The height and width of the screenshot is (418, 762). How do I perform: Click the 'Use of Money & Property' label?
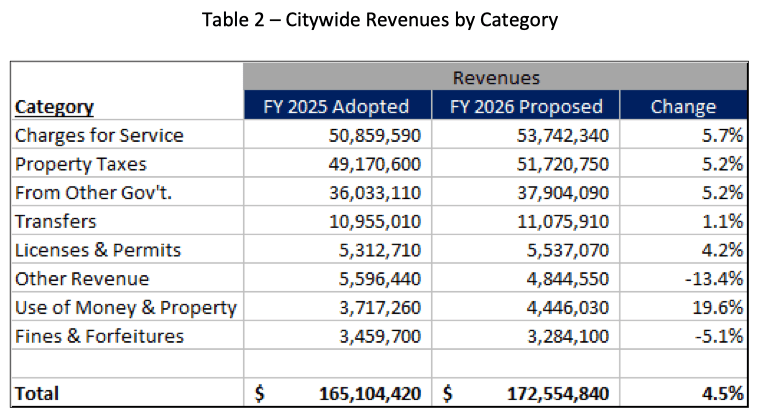(x=125, y=307)
